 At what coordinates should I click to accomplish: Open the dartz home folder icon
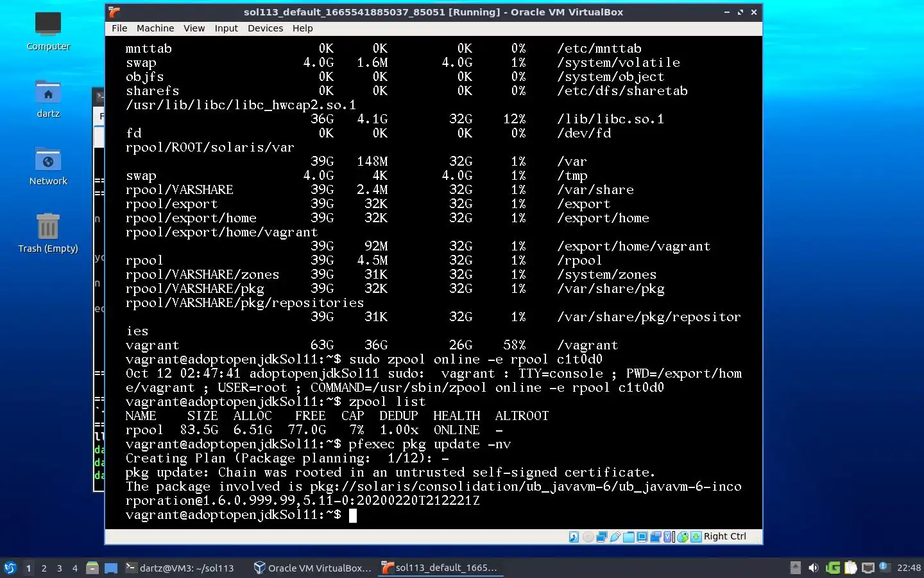48,99
